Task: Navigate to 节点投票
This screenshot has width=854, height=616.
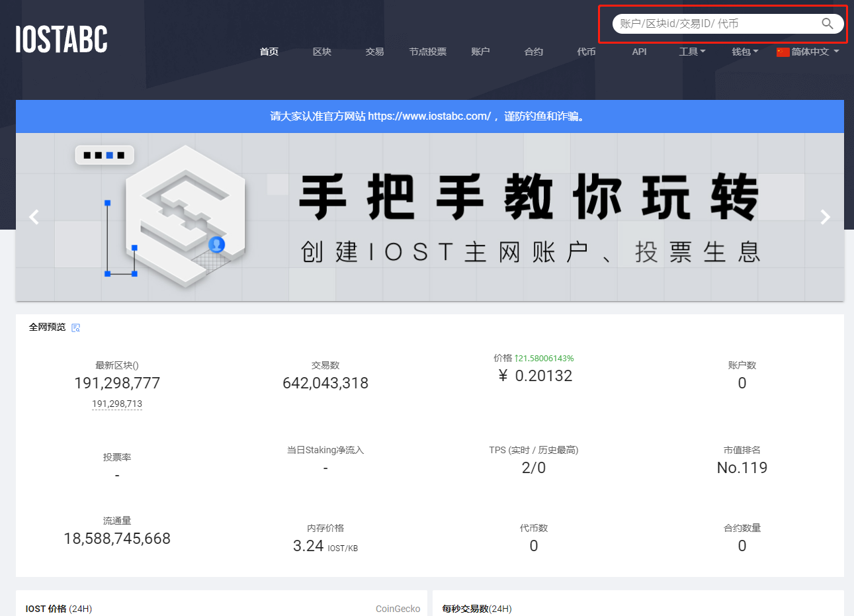Action: pyautogui.click(x=428, y=51)
